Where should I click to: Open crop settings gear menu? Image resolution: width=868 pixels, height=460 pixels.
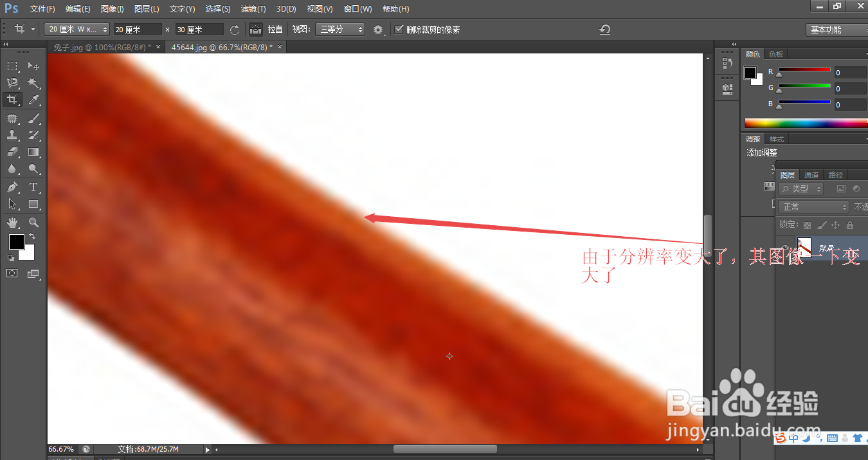tap(378, 30)
